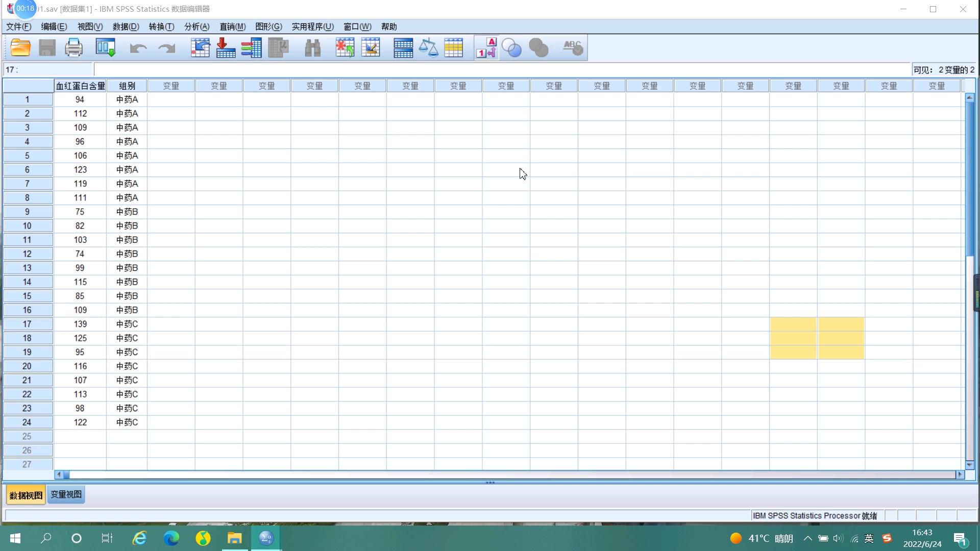
Task: Click the 血红蛋白含量 column header
Action: tap(80, 86)
